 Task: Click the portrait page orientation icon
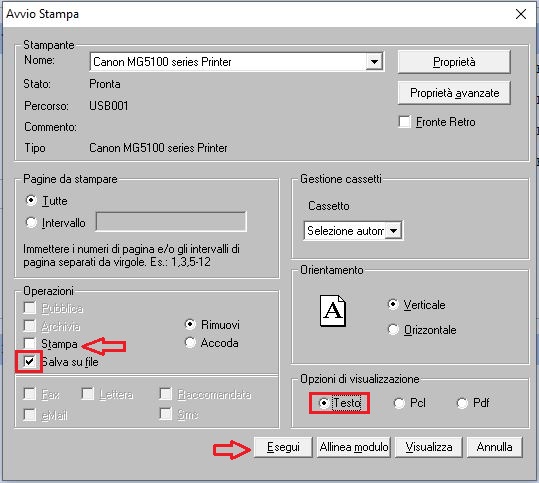(x=333, y=311)
